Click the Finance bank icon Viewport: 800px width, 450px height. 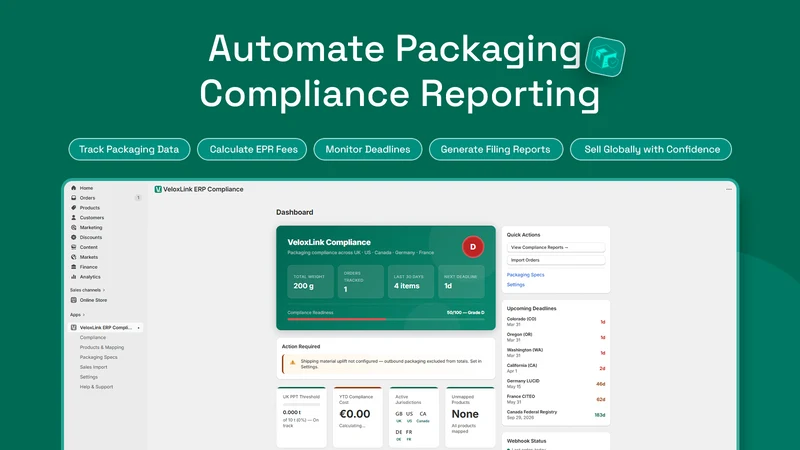[73, 267]
